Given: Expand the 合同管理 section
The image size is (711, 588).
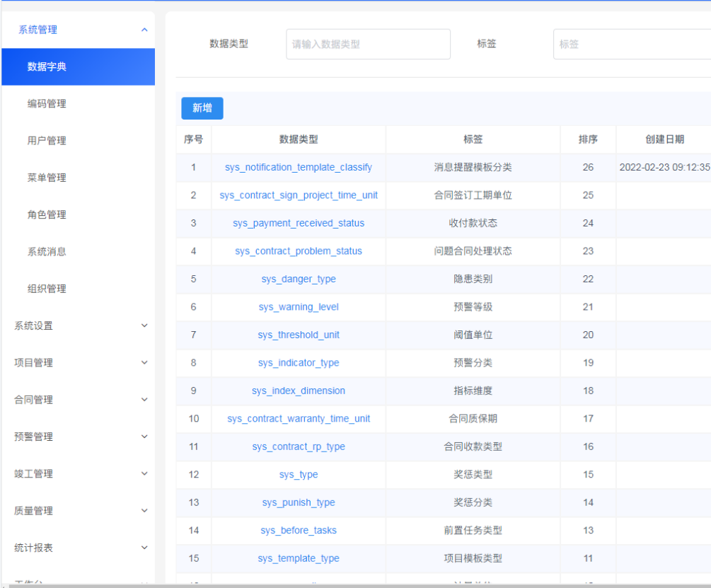Looking at the screenshot, I should tap(78, 400).
